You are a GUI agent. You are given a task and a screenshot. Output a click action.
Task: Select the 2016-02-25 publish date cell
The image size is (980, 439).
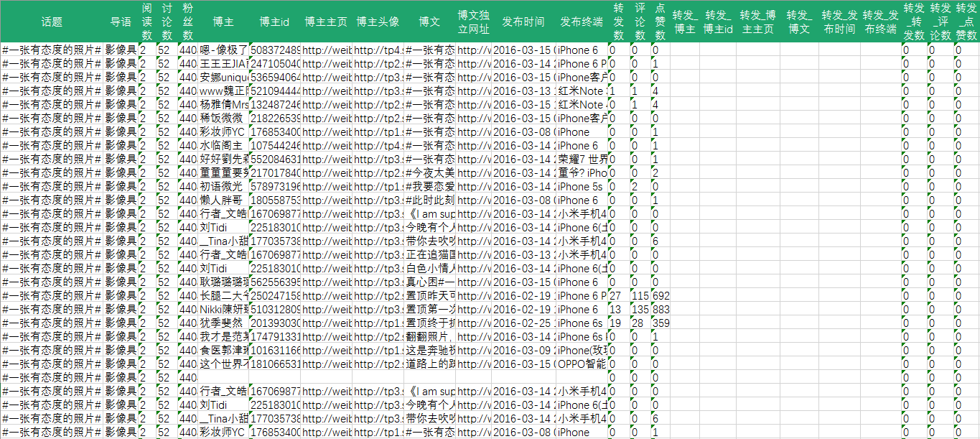point(523,323)
